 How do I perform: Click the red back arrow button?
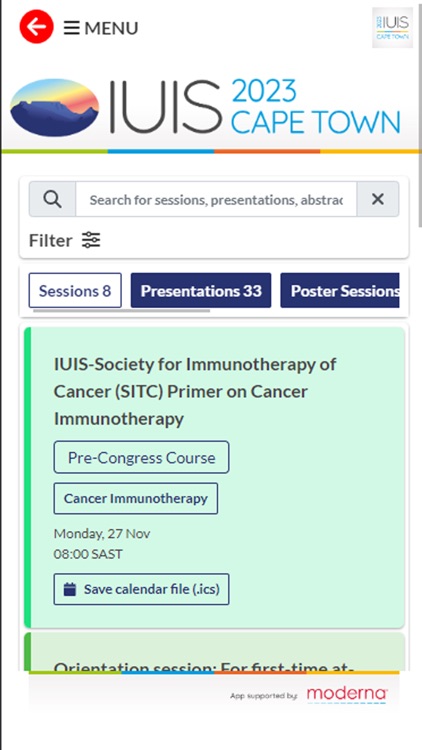pyautogui.click(x=36, y=27)
